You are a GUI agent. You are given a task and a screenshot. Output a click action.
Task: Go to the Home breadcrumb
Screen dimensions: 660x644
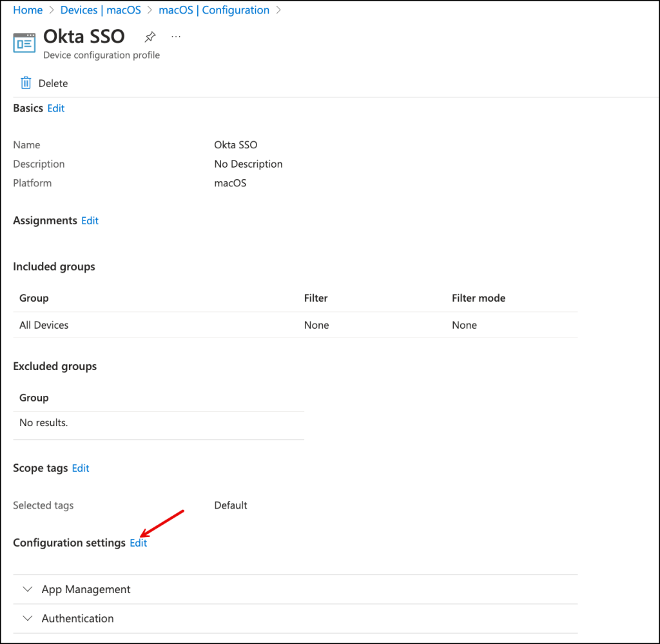pos(28,10)
